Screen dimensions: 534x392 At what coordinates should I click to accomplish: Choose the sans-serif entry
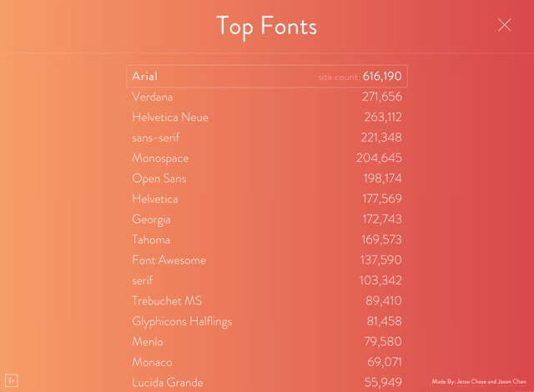(x=267, y=138)
